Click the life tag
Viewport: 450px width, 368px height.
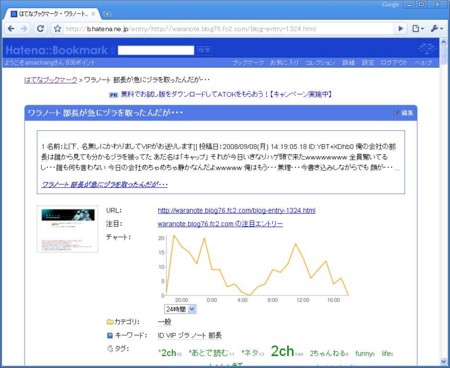coord(386,353)
